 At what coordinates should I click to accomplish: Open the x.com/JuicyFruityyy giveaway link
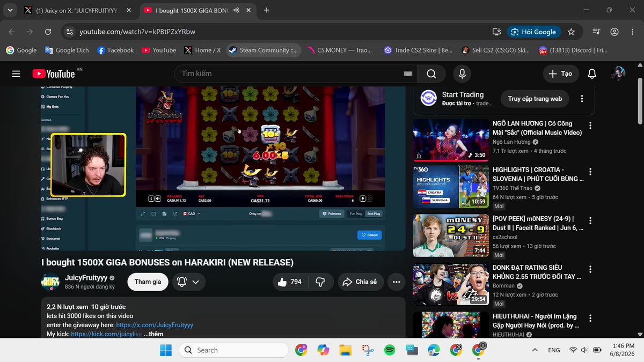(x=155, y=325)
